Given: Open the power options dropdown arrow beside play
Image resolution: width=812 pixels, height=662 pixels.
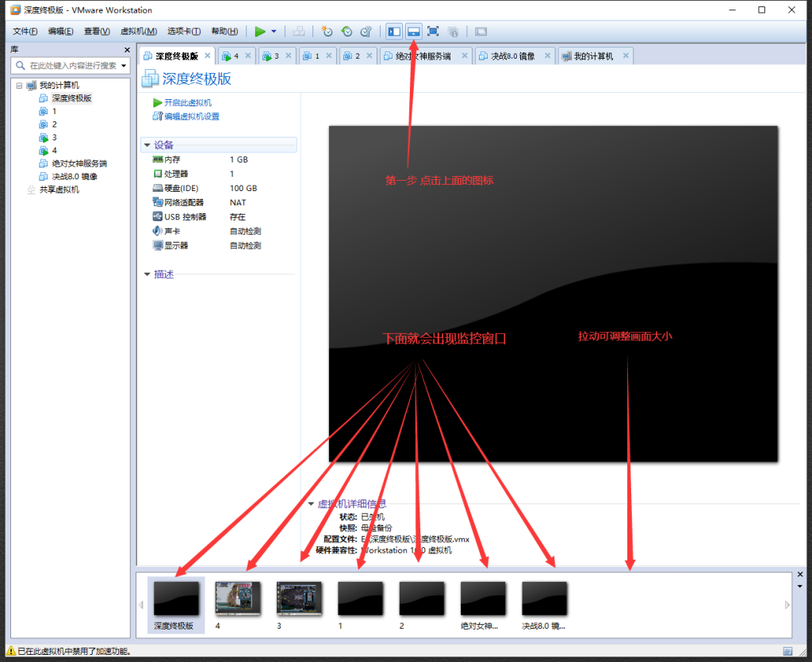Looking at the screenshot, I should [x=274, y=32].
